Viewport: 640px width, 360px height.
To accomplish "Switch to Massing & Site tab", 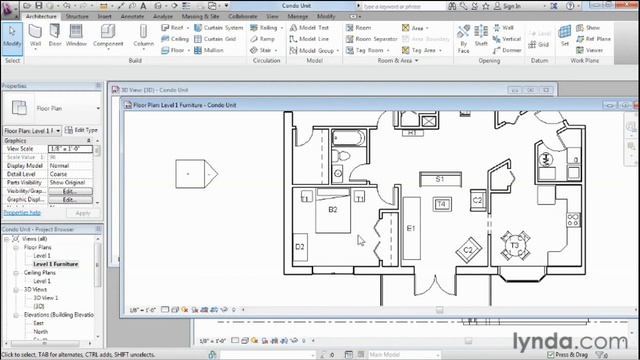I will coord(200,16).
